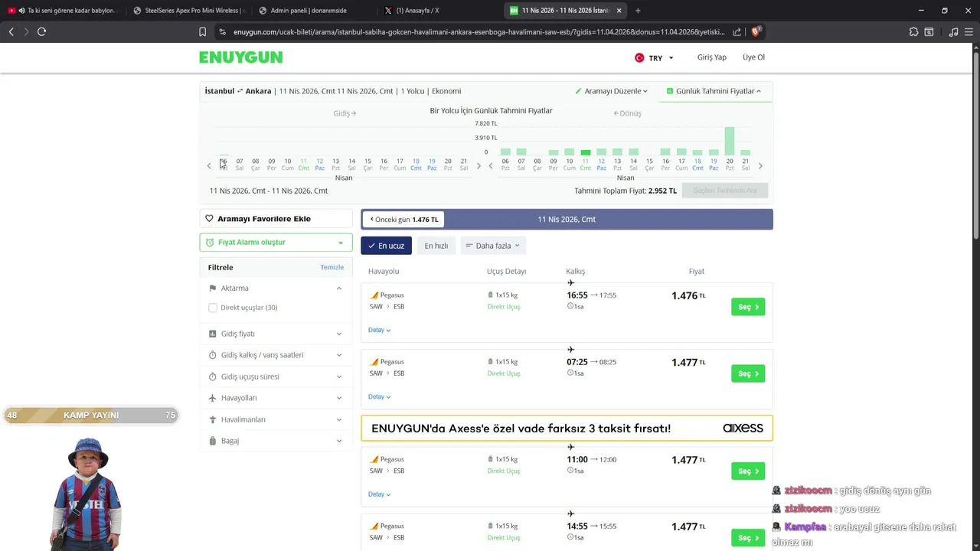Bookmark this page using bookmark icon
Image resolution: width=980 pixels, height=551 pixels.
pyautogui.click(x=202, y=31)
